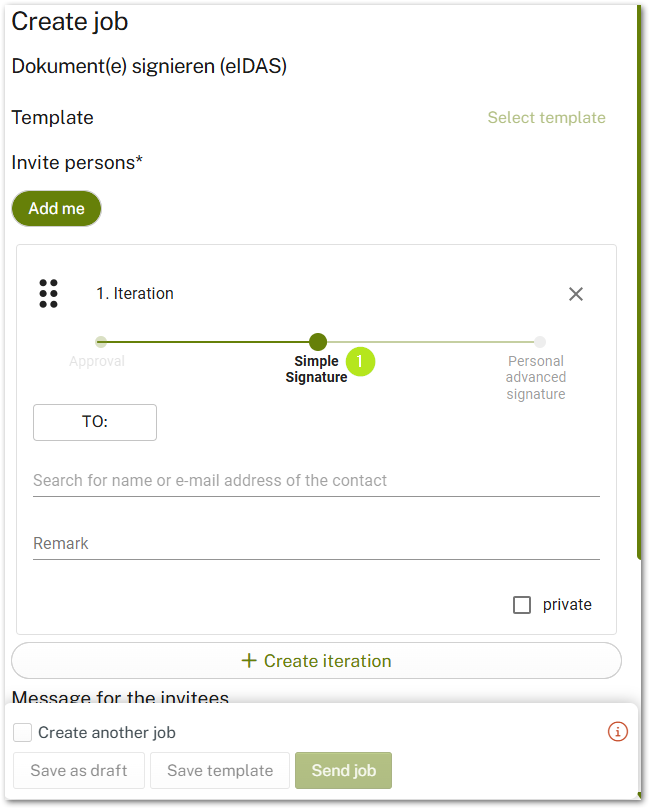This screenshot has width=650, height=809.
Task: Choose the Simple Signature step
Action: click(318, 342)
